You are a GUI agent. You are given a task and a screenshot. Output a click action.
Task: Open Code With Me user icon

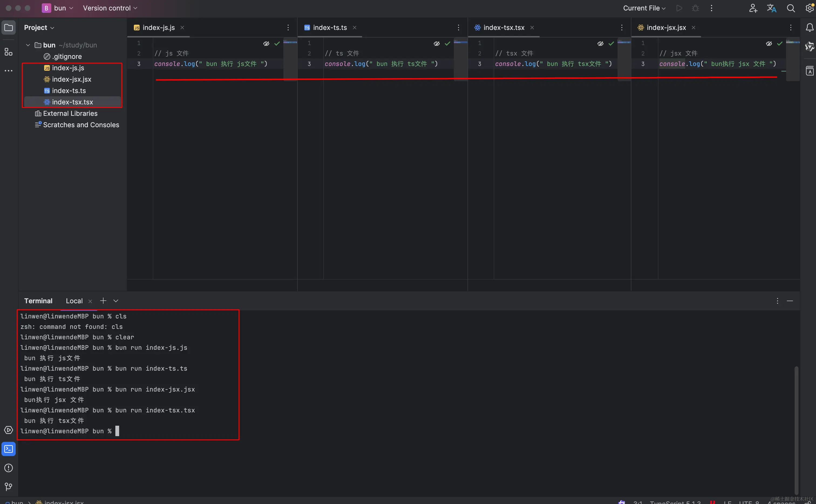(753, 8)
